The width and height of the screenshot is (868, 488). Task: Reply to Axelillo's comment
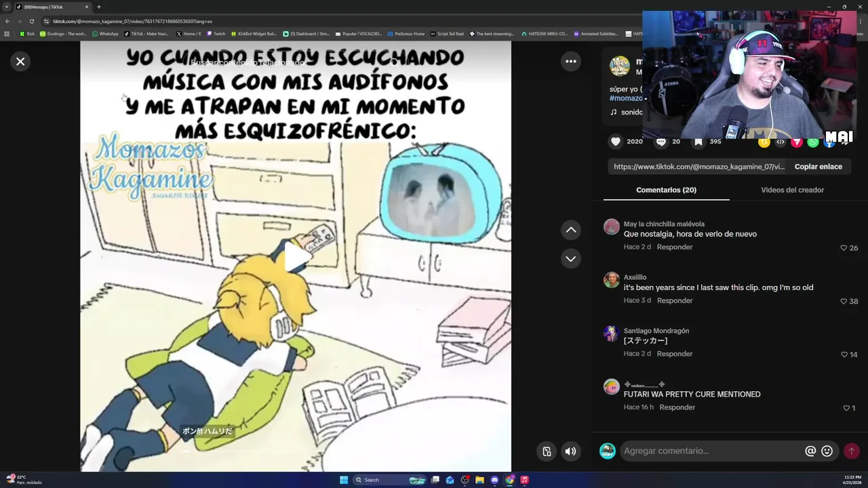(675, 301)
